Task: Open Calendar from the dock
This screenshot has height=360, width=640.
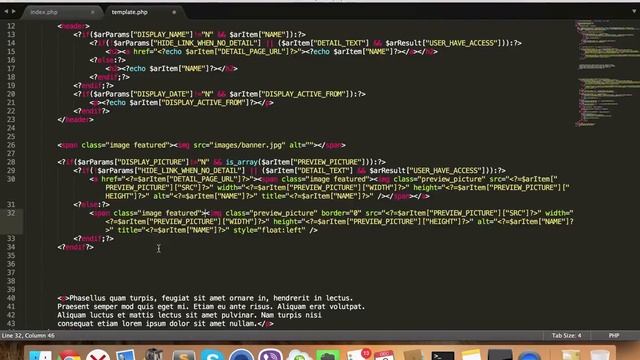Action: click(384, 355)
